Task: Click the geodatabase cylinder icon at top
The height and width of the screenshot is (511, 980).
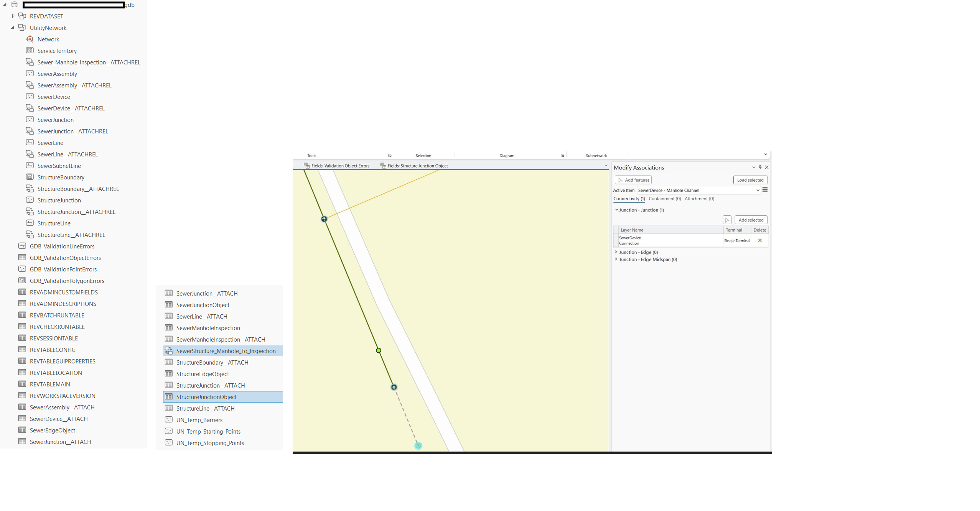Action: (x=15, y=5)
